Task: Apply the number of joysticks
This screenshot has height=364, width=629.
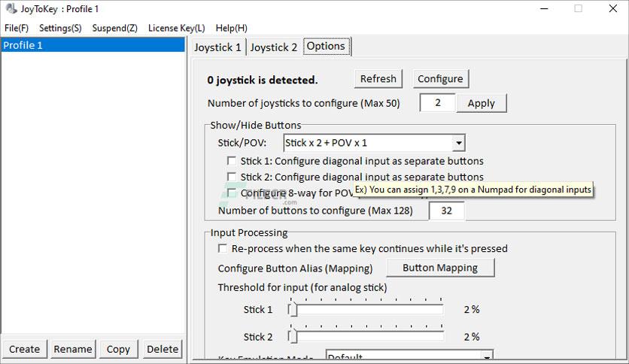Action: [482, 104]
